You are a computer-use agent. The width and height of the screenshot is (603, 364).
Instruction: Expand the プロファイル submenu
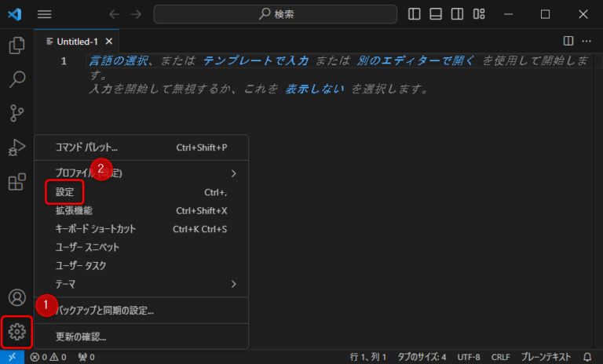[141, 173]
